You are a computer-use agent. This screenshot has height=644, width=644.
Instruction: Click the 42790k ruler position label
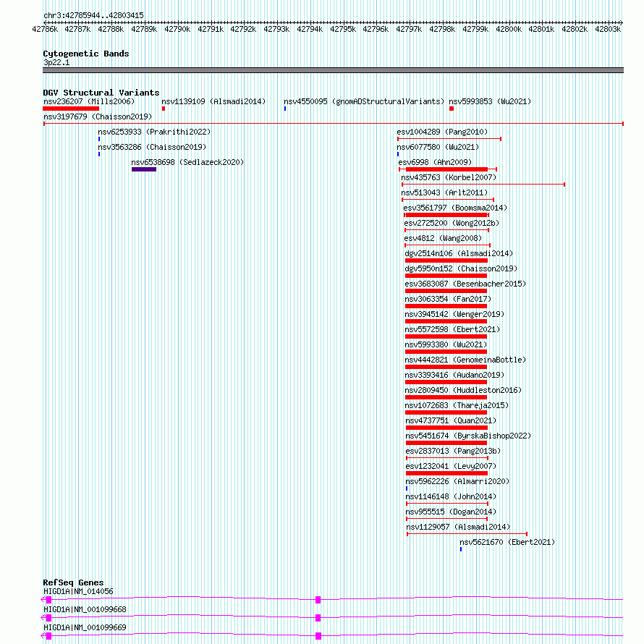(x=177, y=29)
